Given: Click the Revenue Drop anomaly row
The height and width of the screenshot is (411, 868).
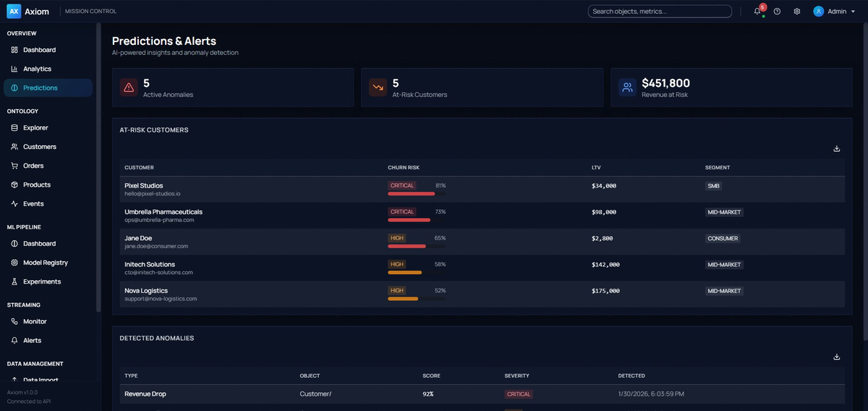Looking at the screenshot, I should click(482, 394).
